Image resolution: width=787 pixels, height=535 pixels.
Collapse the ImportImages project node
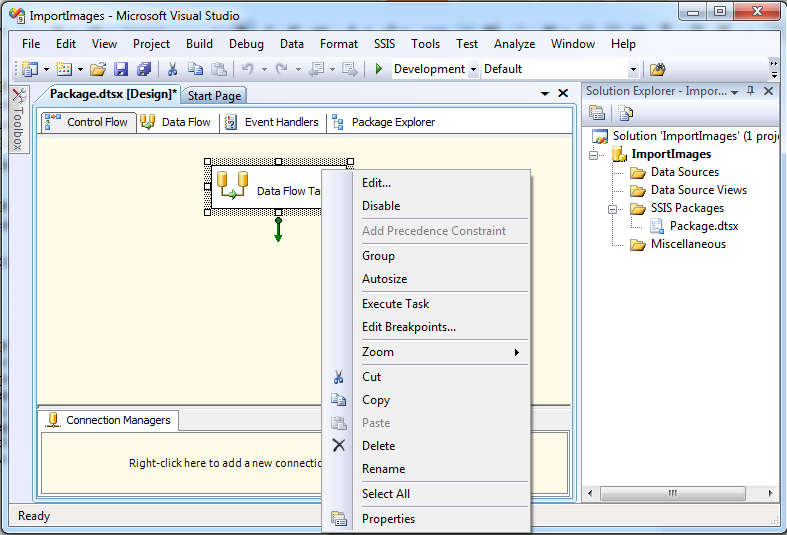[594, 155]
